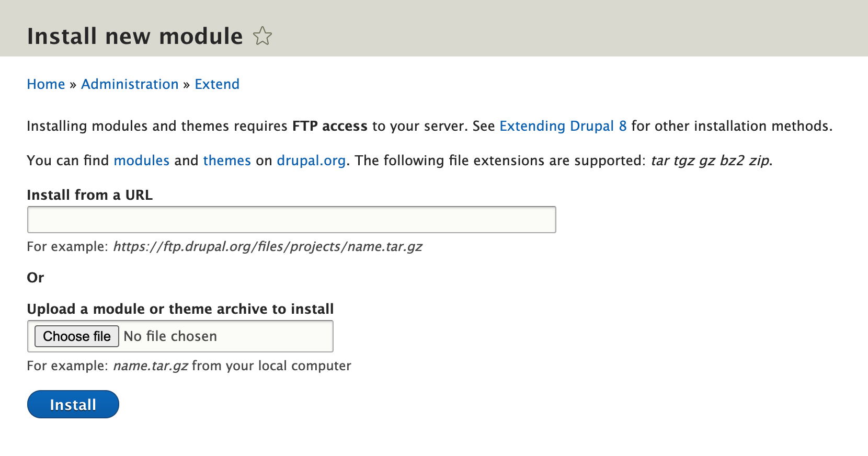Navigate to Home via breadcrumb
Screen dimensions: 868x456
45,84
